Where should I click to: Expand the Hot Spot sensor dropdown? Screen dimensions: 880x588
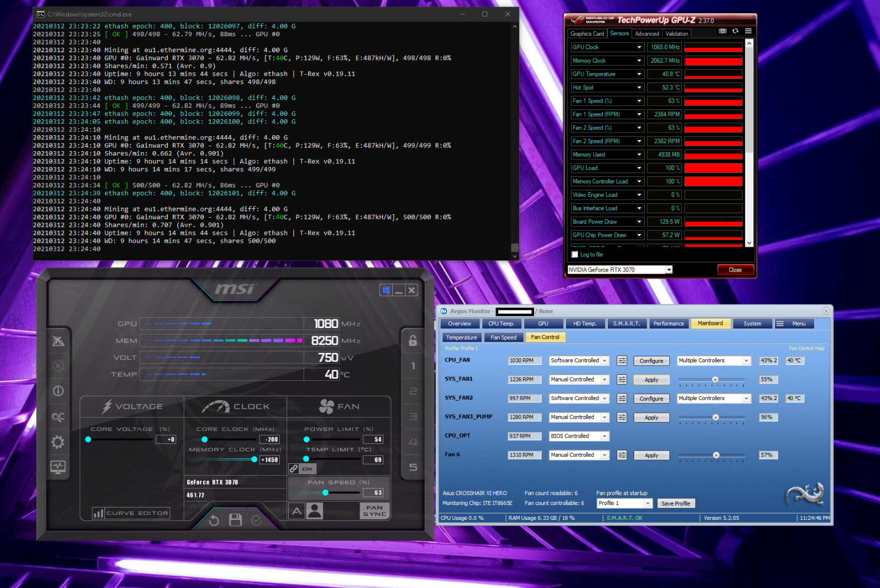point(639,87)
